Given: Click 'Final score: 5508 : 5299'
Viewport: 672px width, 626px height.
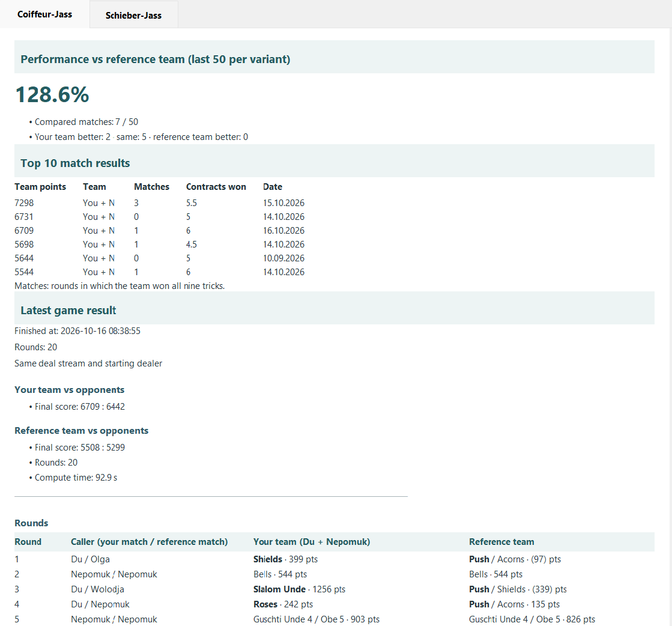Looking at the screenshot, I should click(x=80, y=447).
